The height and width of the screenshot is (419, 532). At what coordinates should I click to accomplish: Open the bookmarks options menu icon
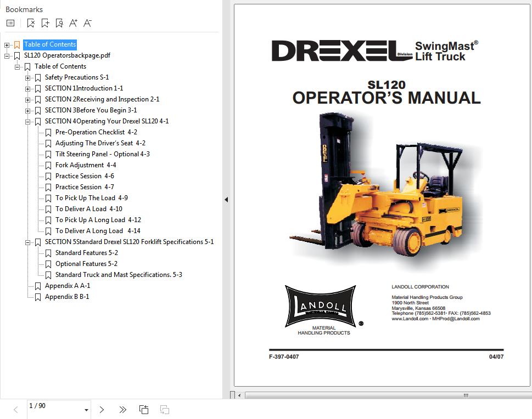[10, 23]
